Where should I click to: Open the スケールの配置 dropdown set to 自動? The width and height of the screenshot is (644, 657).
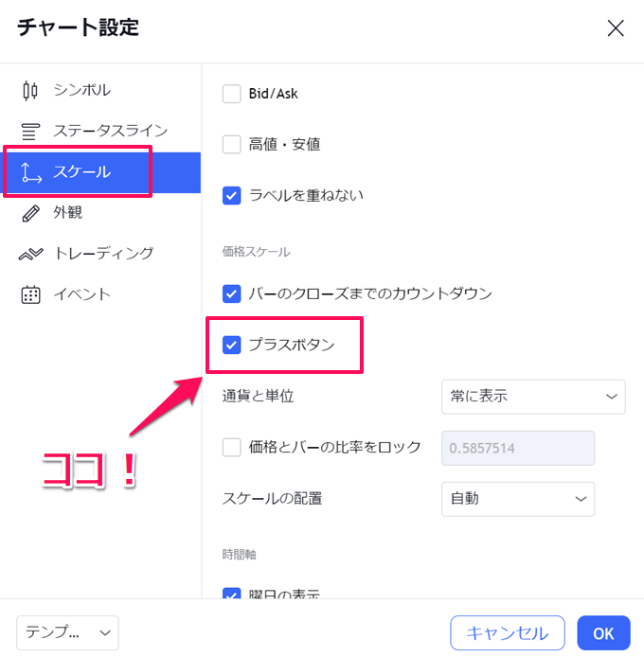518,499
